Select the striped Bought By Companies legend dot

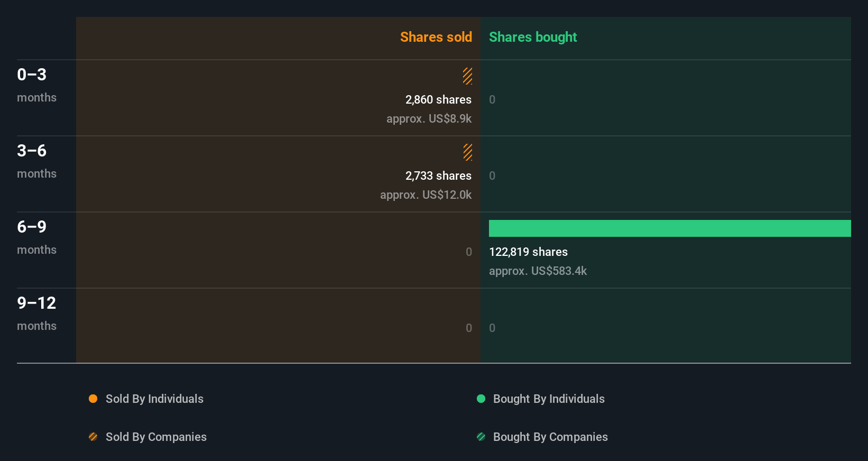(481, 437)
